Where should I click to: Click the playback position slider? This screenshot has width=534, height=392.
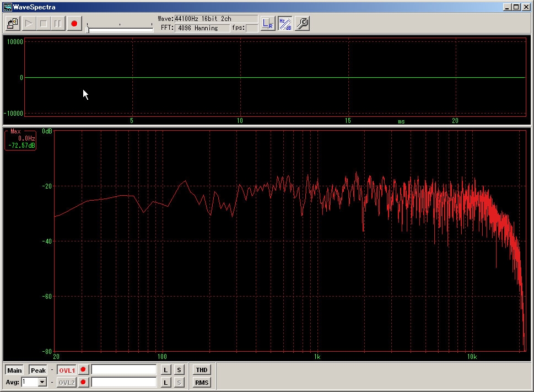pyautogui.click(x=120, y=29)
